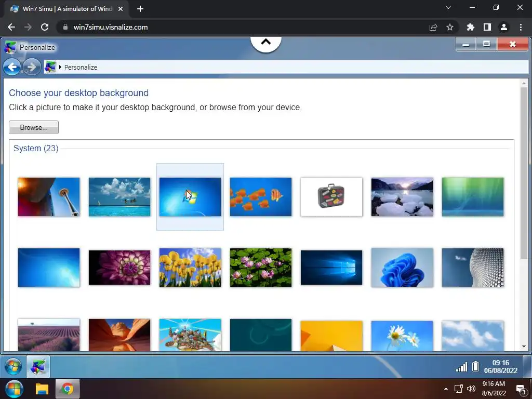Screen dimensions: 532x399
Task: Select the pink water lilies wallpaper
Action: click(261, 268)
